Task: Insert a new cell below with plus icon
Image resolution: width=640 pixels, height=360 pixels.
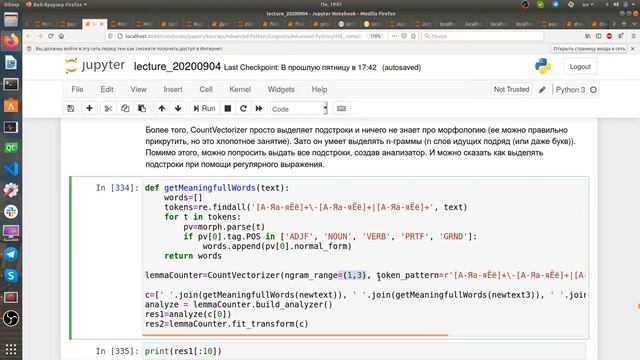Action: (89, 109)
